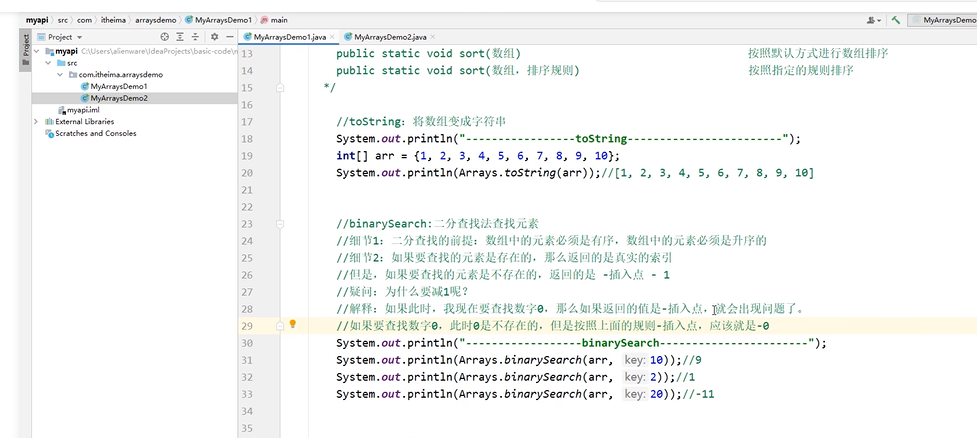Click the myapi module folder icon

click(x=49, y=52)
